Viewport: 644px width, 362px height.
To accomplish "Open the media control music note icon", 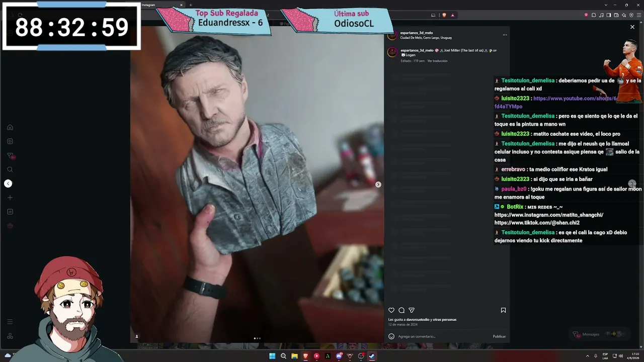I will (x=601, y=15).
